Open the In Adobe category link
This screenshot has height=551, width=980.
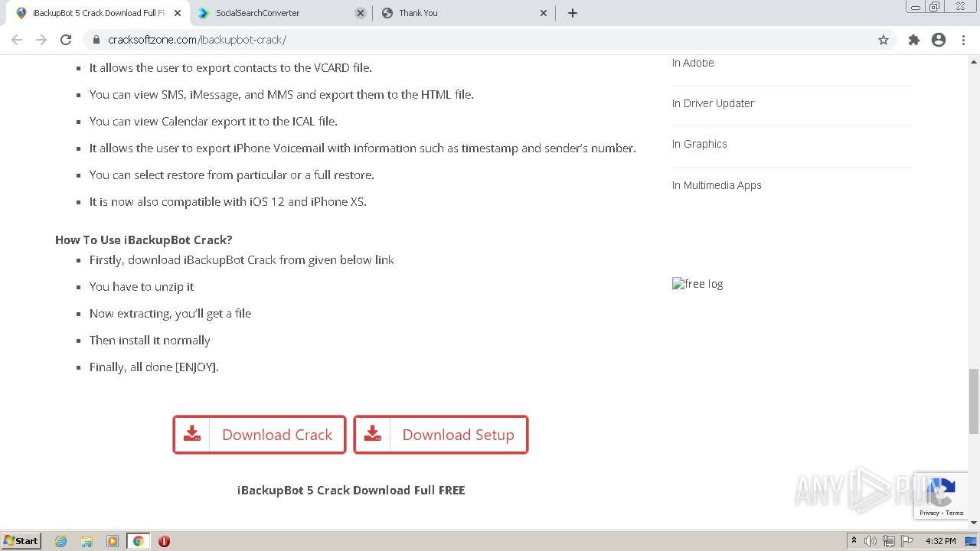click(x=693, y=63)
